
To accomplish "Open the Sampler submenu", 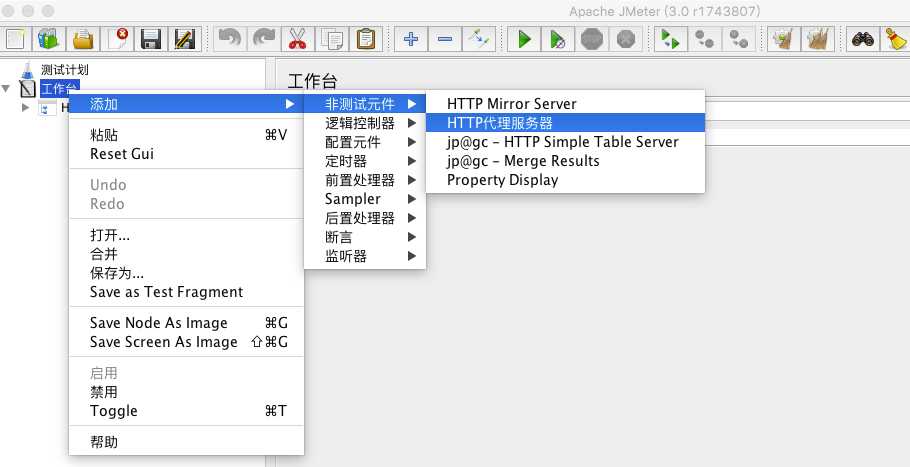I will [364, 199].
